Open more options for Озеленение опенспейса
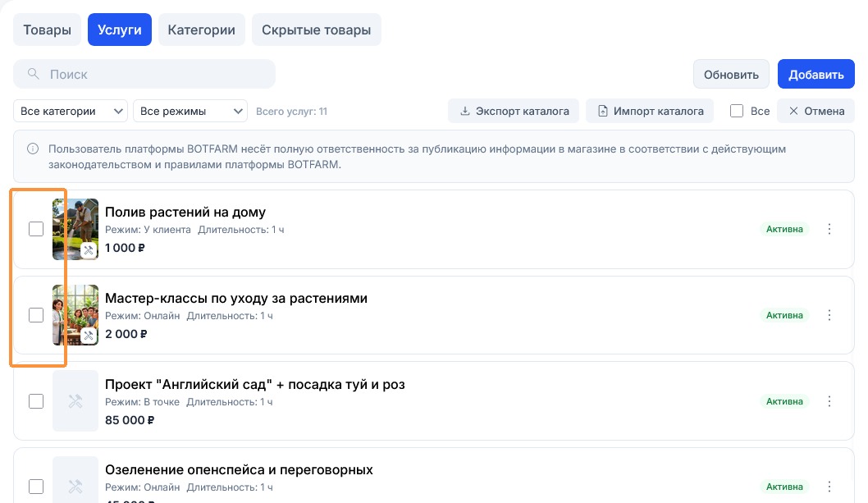This screenshot has width=868, height=503. click(x=829, y=487)
